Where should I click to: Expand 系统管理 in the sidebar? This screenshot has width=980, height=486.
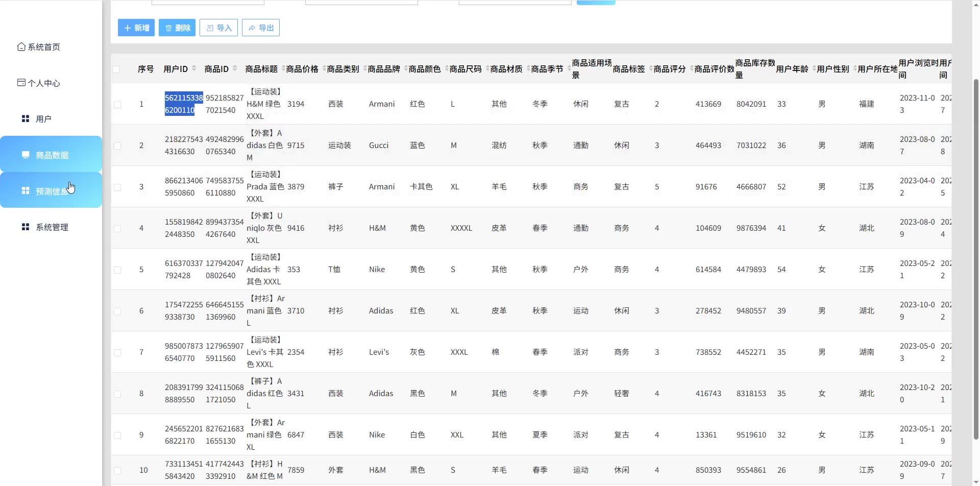click(x=45, y=227)
